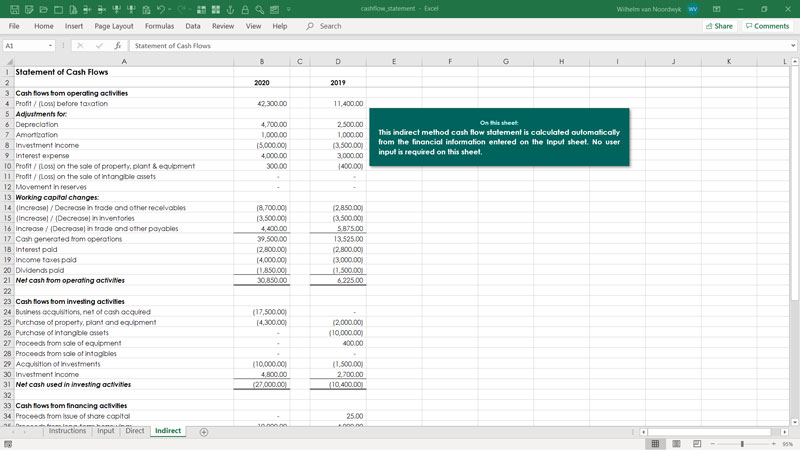800x450 pixels.
Task: Switch to Page Layout view icon
Action: tap(676, 444)
